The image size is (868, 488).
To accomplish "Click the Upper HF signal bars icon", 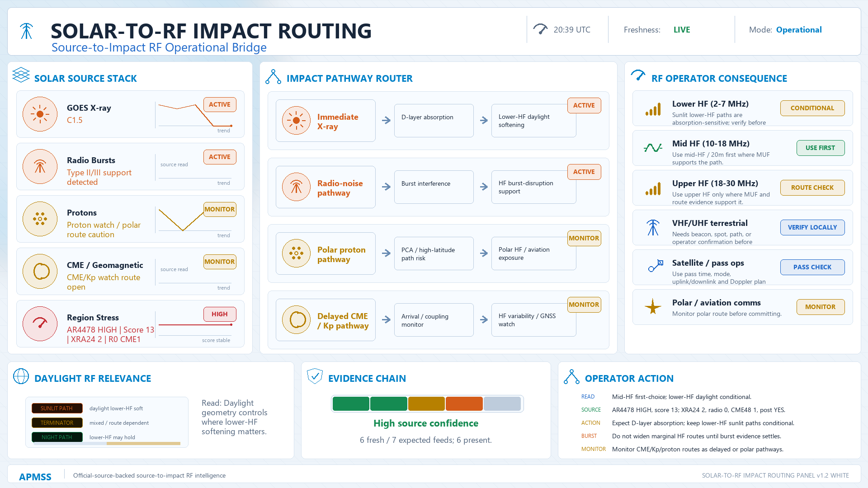I will coord(653,189).
